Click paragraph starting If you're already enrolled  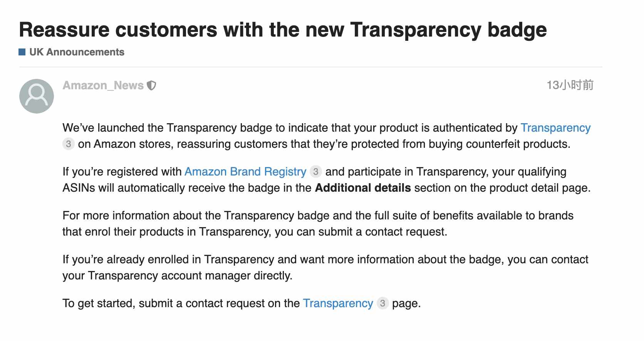tap(325, 267)
